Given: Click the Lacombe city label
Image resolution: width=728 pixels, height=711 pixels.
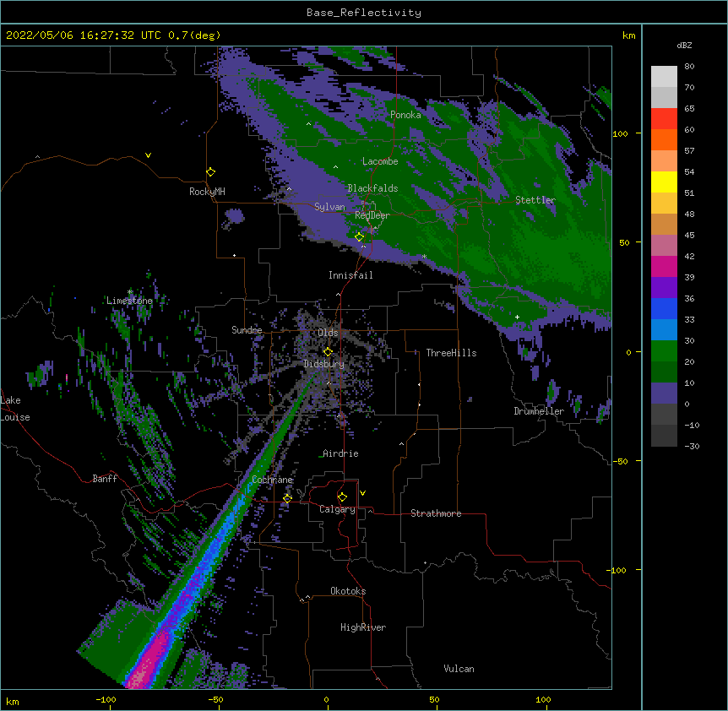Looking at the screenshot, I should 380,161.
